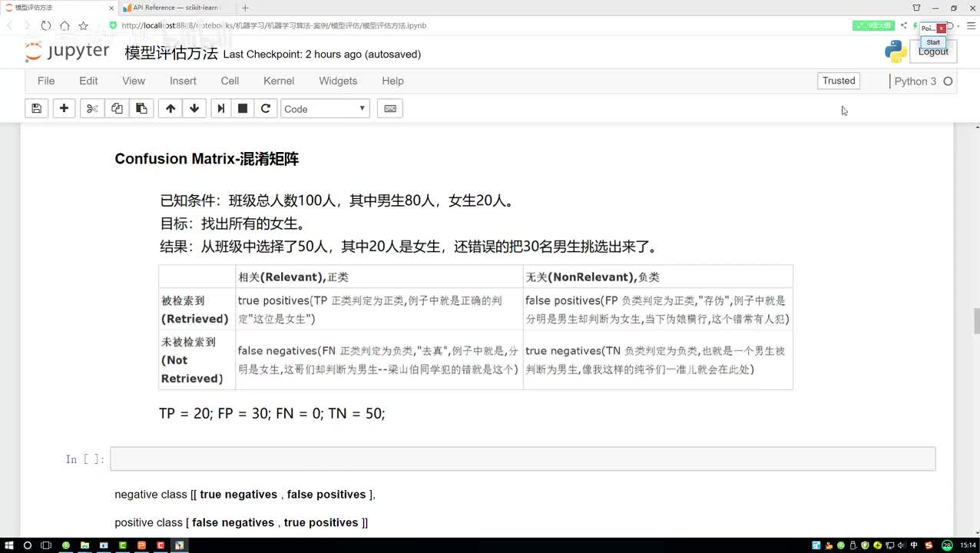
Task: Click the negative class text line
Action: tap(245, 495)
